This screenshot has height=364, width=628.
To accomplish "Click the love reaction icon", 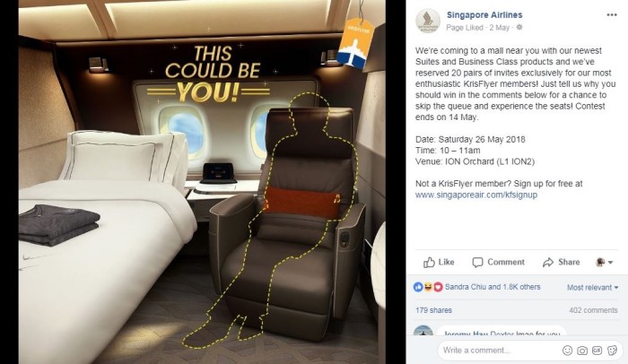I will (x=438, y=287).
